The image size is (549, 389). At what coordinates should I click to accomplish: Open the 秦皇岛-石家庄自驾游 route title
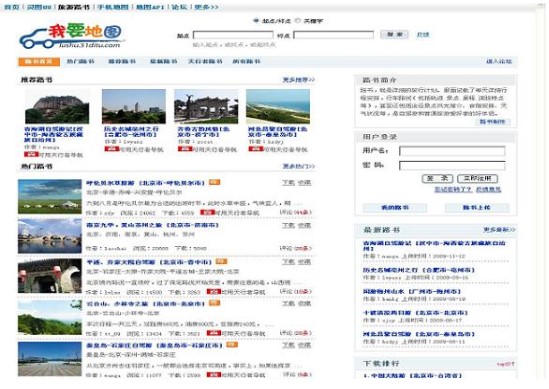[x=154, y=346]
